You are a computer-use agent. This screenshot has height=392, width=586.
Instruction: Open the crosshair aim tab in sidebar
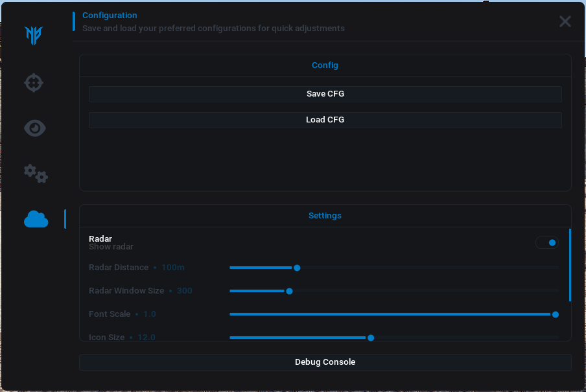(34, 83)
